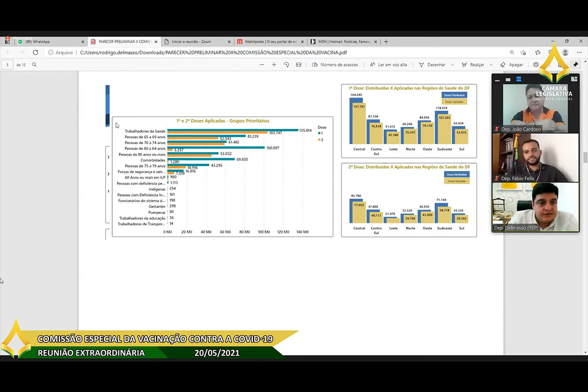
Task: Switch Zoom panel to gallery strip view
Action: [x=518, y=79]
